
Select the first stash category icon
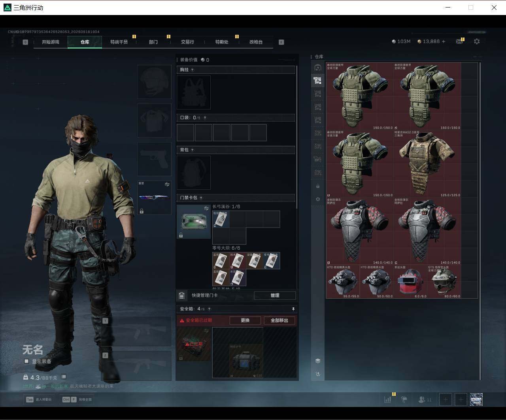[x=318, y=68]
